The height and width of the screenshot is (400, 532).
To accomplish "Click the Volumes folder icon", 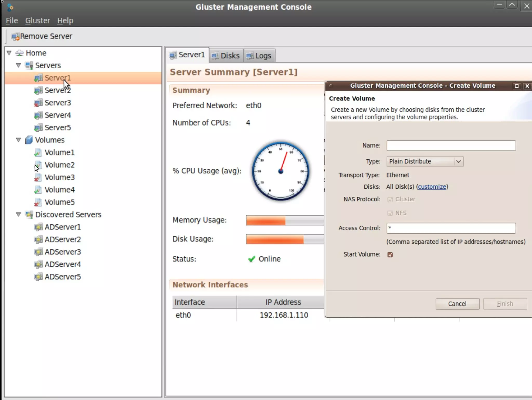I will coord(29,140).
